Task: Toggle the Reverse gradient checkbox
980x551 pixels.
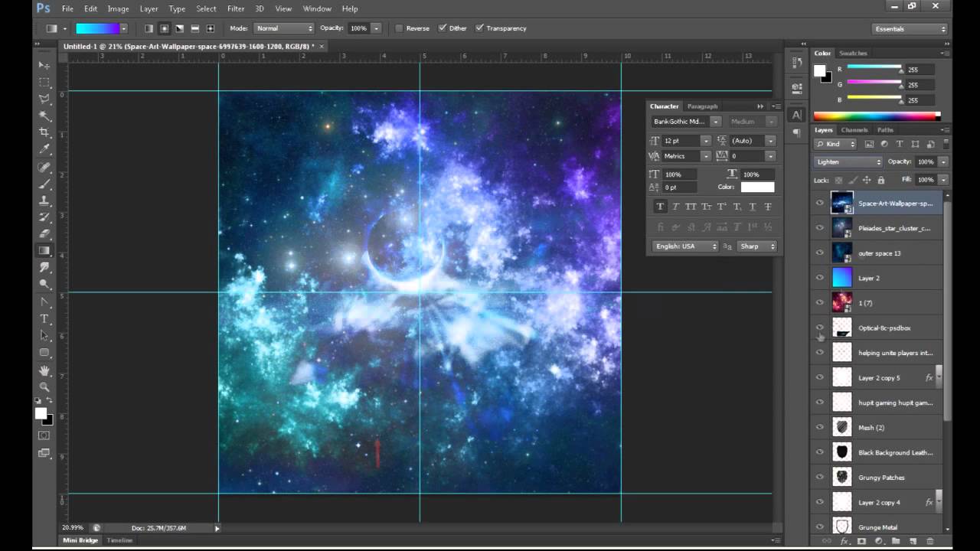Action: (399, 28)
